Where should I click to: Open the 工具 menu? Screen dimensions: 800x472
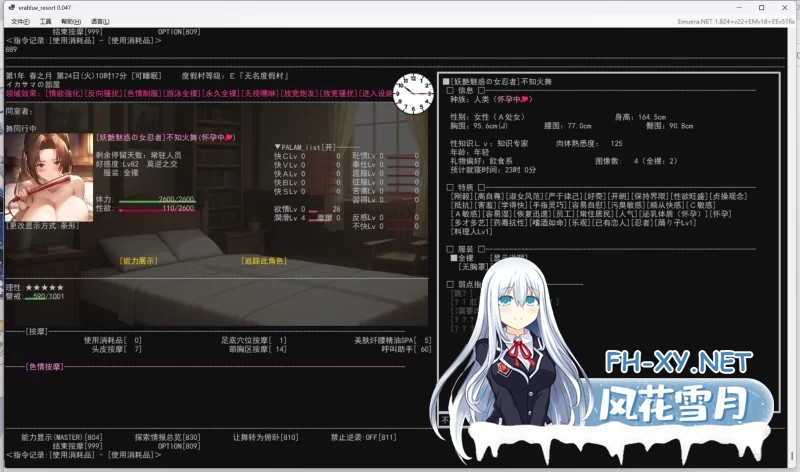(x=45, y=21)
